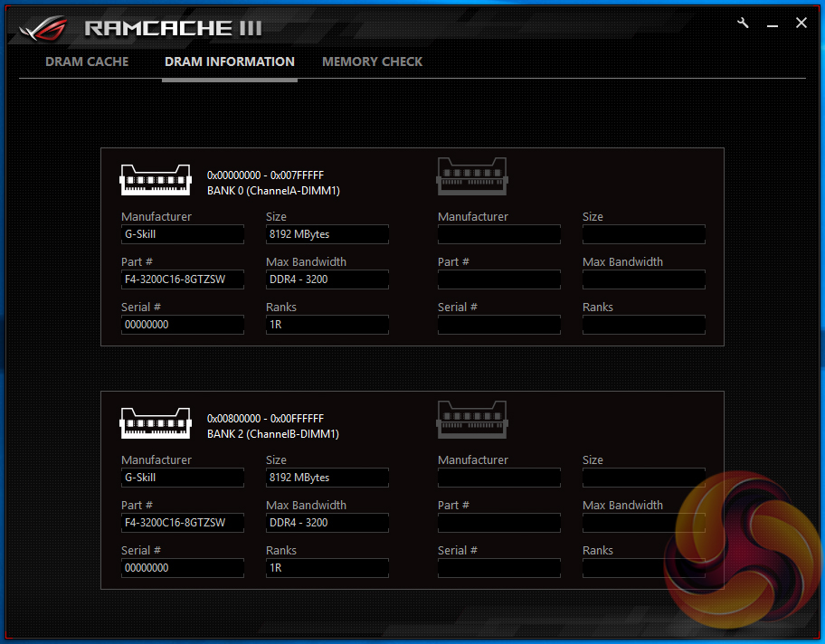
Task: Open the wrench settings icon
Action: tap(743, 24)
